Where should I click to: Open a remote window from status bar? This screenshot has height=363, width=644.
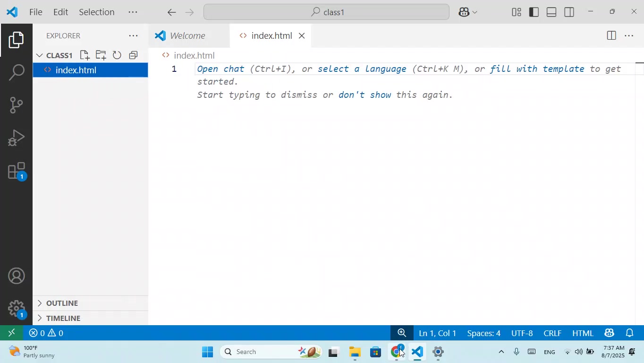tap(12, 333)
